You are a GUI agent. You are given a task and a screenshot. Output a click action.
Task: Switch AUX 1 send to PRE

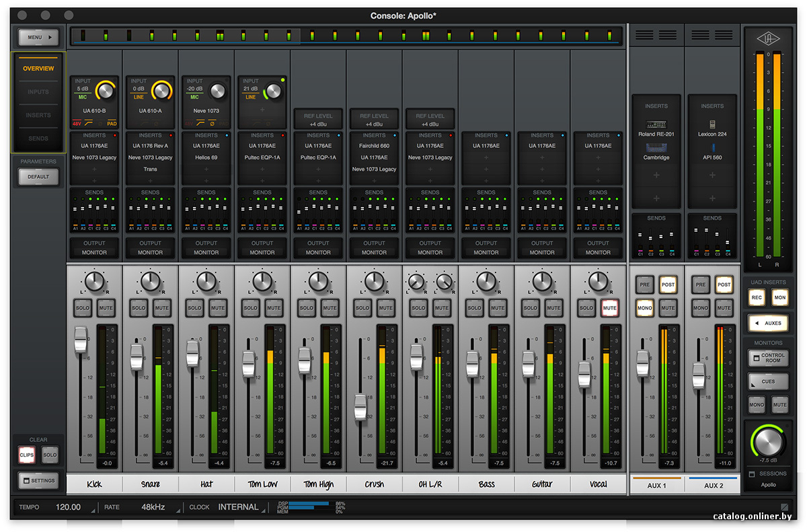(644, 284)
